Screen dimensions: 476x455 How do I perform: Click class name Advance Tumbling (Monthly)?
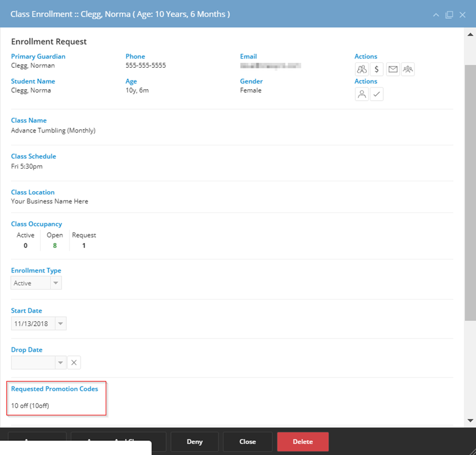(x=53, y=130)
